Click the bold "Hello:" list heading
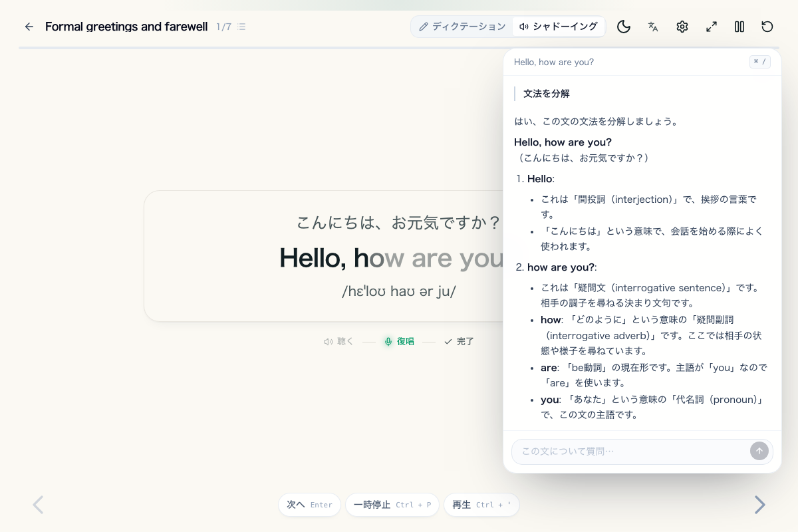 pyautogui.click(x=541, y=179)
